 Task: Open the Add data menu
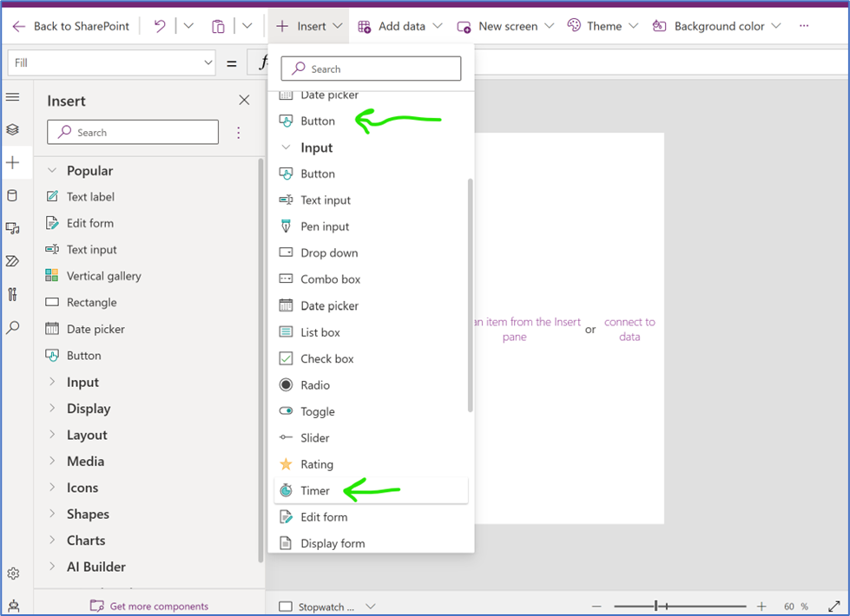click(x=400, y=26)
